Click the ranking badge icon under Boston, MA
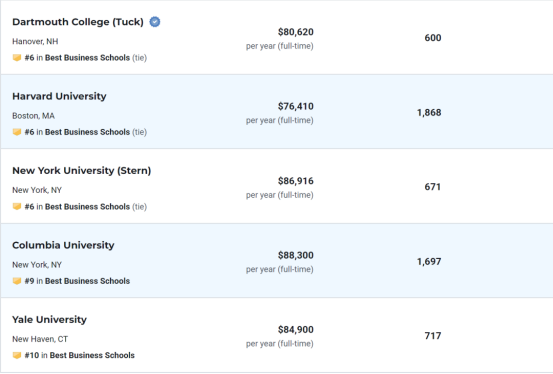The width and height of the screenshot is (553, 374). tap(17, 132)
